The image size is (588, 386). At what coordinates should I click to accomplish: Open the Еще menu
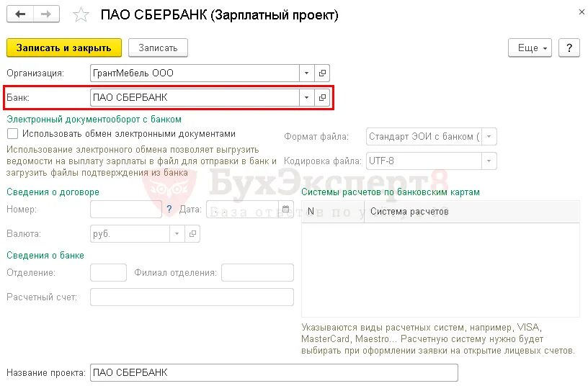530,48
